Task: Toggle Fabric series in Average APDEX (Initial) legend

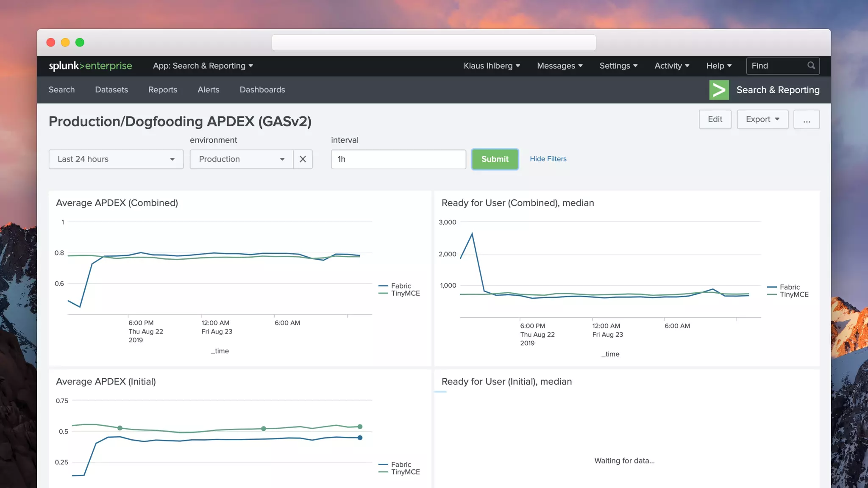Action: 400,465
